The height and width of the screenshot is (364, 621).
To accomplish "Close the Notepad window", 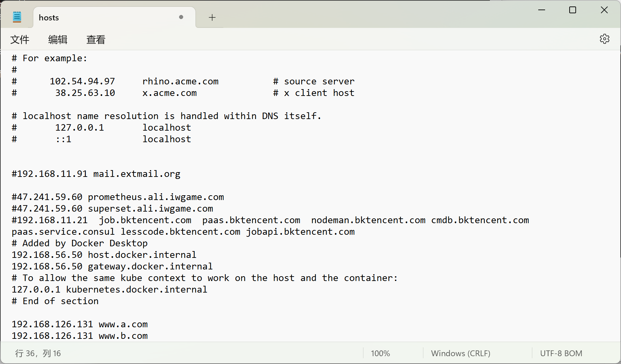I will pyautogui.click(x=604, y=10).
